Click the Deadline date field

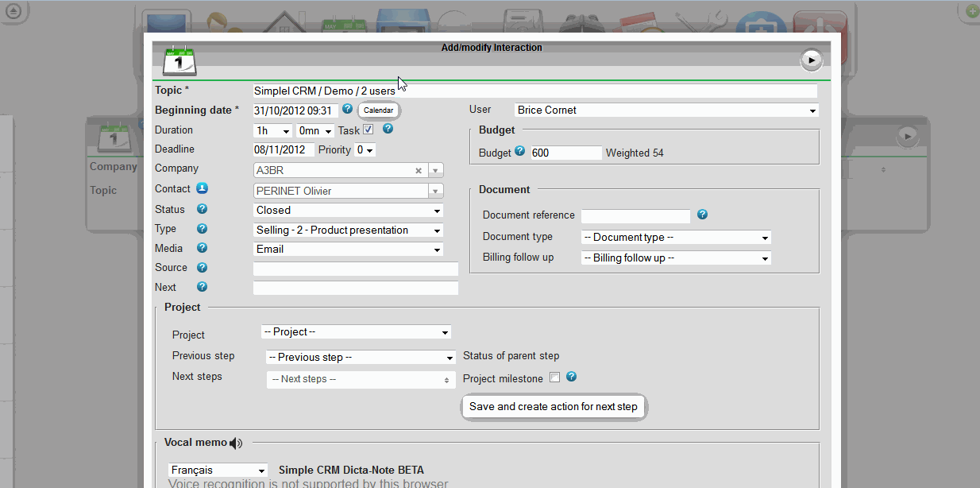pyautogui.click(x=284, y=149)
